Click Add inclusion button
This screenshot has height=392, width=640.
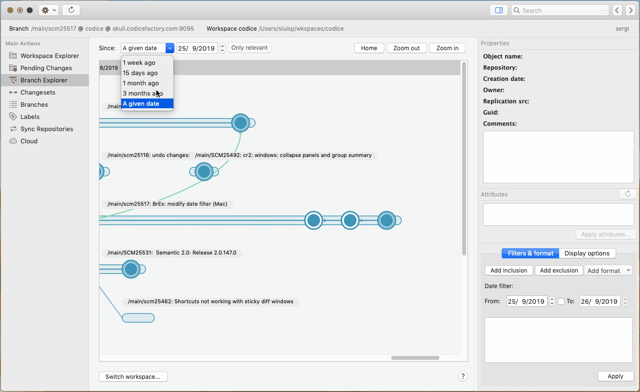(509, 270)
